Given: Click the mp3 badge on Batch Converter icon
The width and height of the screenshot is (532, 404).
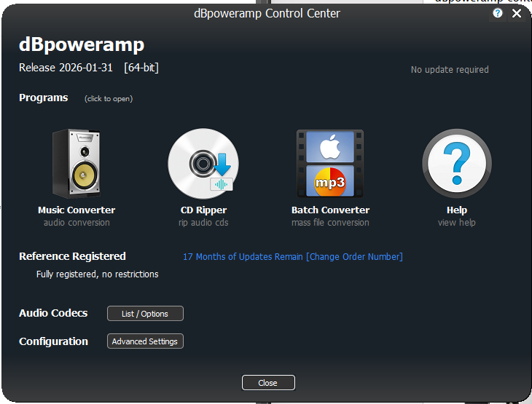Looking at the screenshot, I should pos(330,182).
